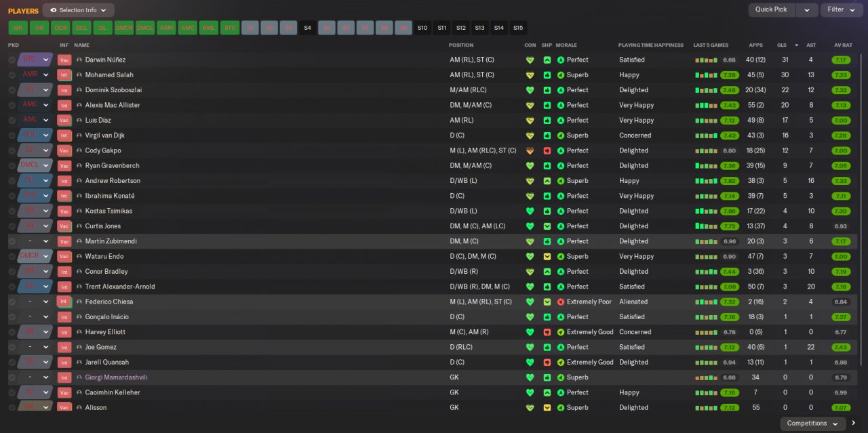868x433 pixels.
Task: Select the S15 substitute slot chip
Action: (518, 28)
